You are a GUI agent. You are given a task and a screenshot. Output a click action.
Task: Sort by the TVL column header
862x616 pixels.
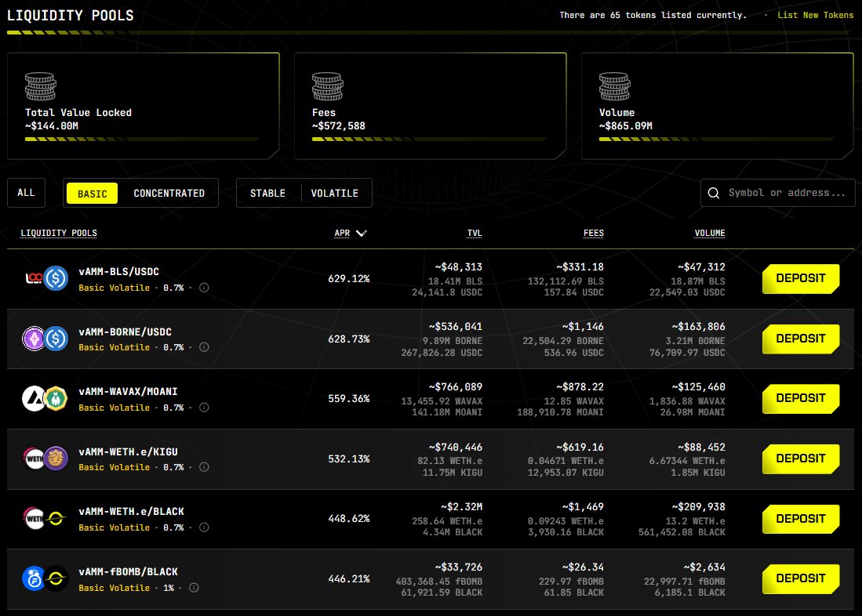475,233
